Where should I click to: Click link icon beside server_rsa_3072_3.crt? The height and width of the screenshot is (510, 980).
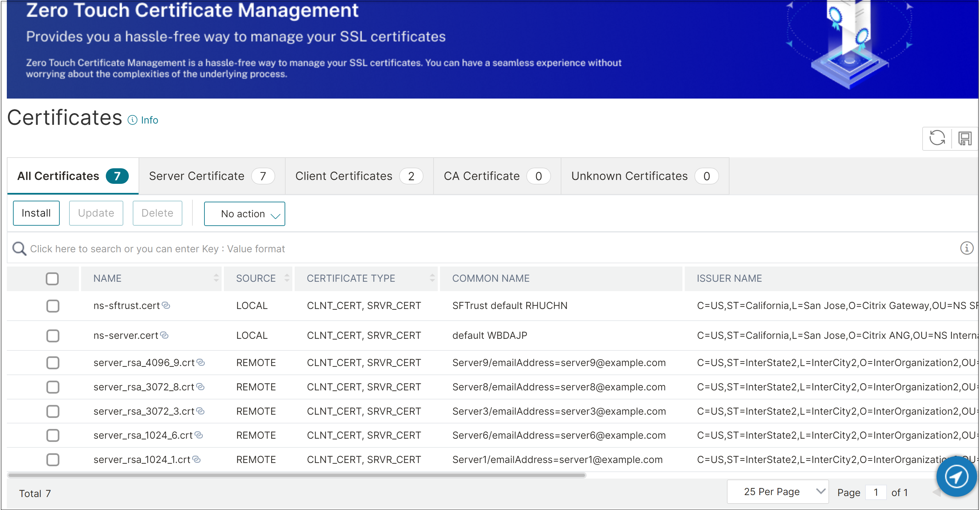(x=201, y=411)
